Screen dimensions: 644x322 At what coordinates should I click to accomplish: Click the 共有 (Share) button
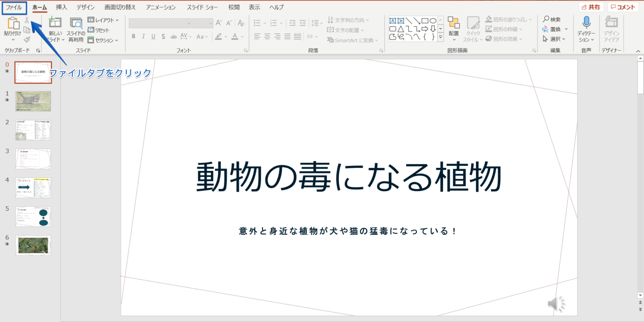click(591, 7)
